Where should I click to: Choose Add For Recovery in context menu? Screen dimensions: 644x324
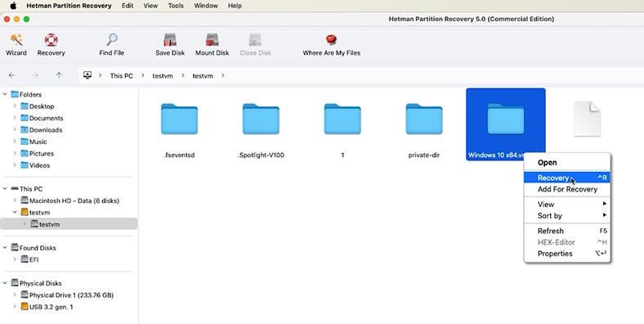[x=567, y=189]
